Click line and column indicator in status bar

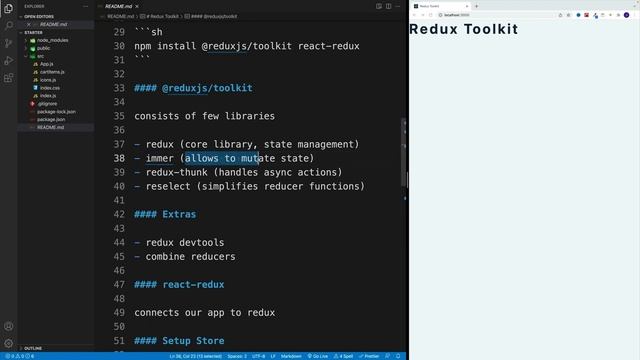(x=196, y=356)
